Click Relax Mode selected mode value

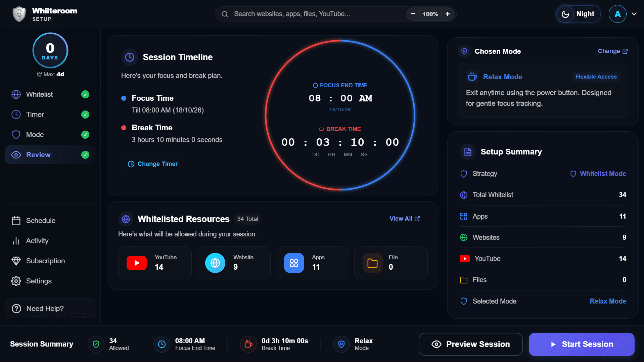tap(608, 301)
